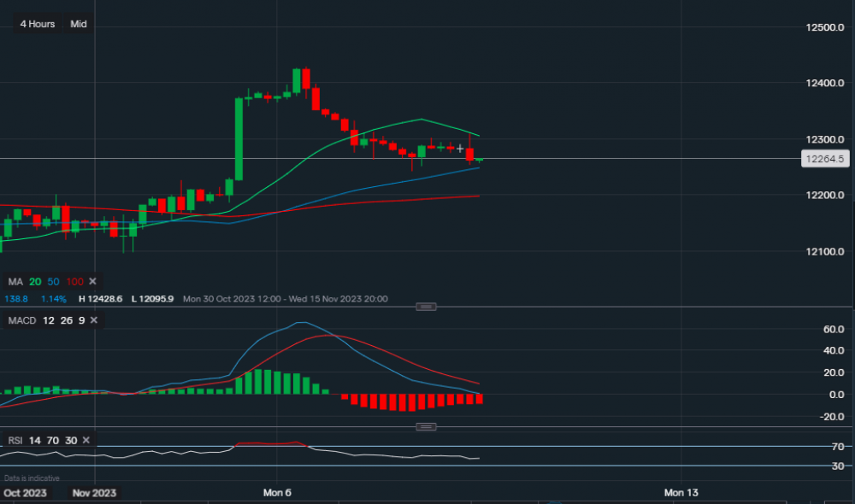This screenshot has height=504, width=855.
Task: Open the MACD indicator label settings
Action: click(22, 320)
